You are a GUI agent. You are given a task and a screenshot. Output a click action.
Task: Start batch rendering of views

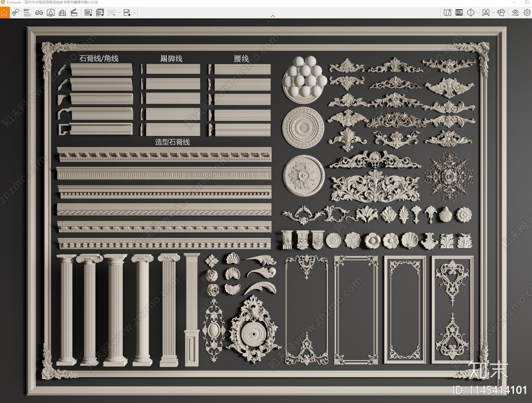[x=100, y=13]
